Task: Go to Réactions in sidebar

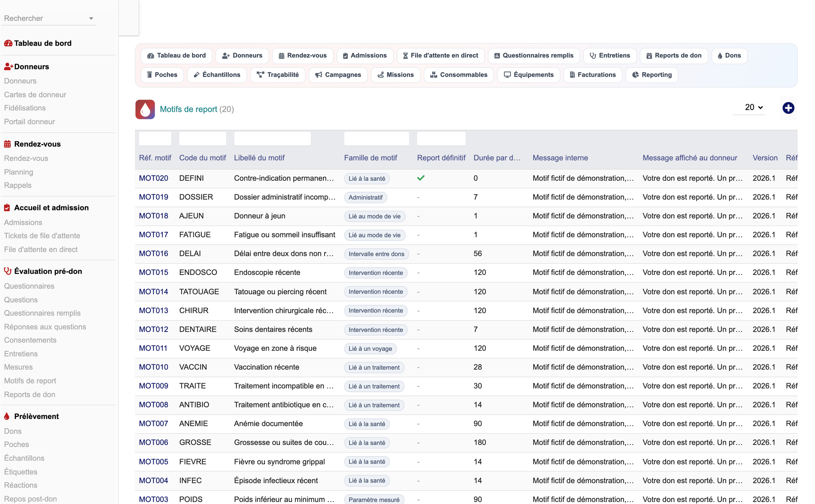Action: (21, 485)
